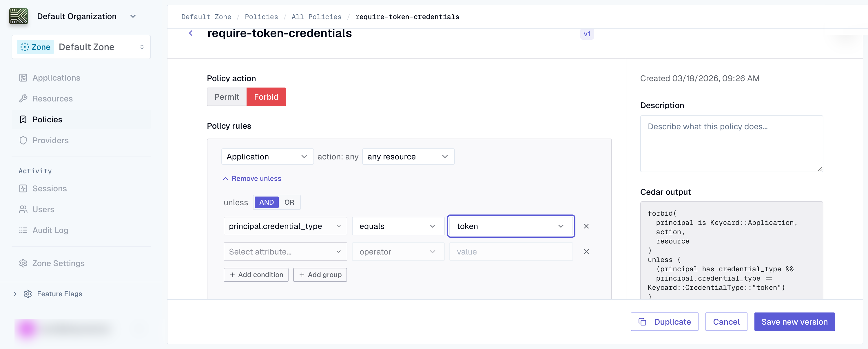
Task: Open Providers via its shield icon
Action: click(23, 140)
